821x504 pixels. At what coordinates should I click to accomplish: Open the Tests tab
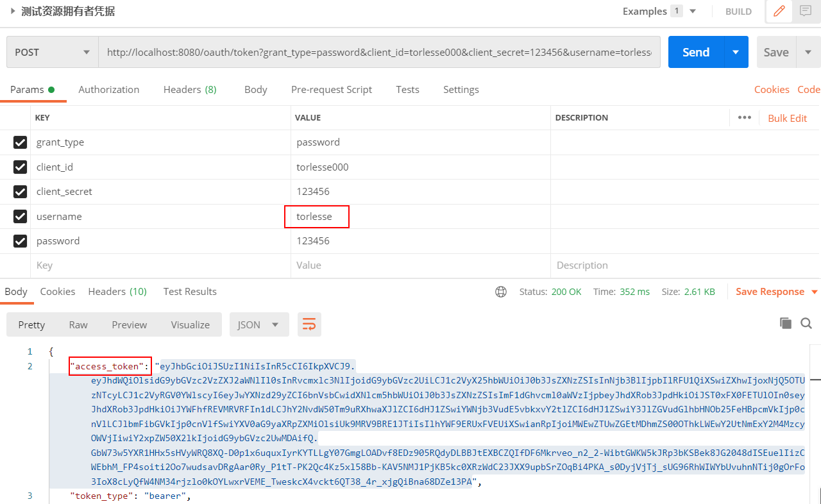point(407,90)
